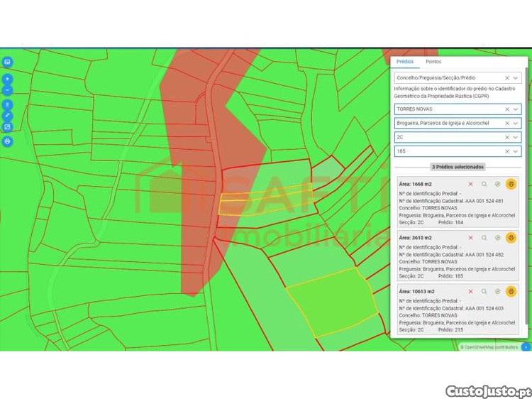Clear the Brogueira freguesia selection

coord(506,124)
